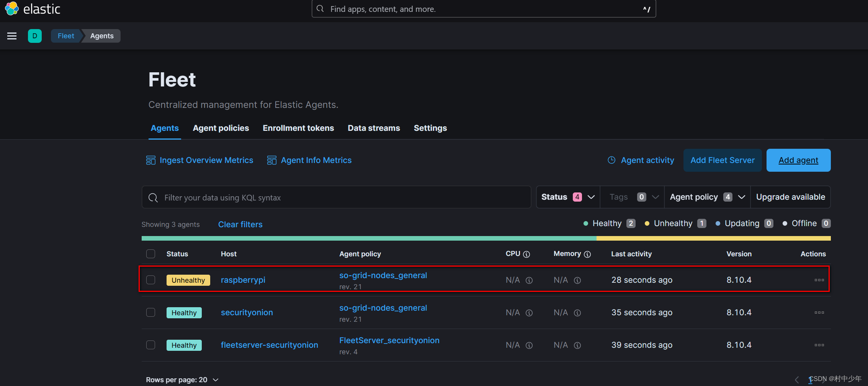Open the Data streams tab
The width and height of the screenshot is (868, 386).
pos(374,128)
